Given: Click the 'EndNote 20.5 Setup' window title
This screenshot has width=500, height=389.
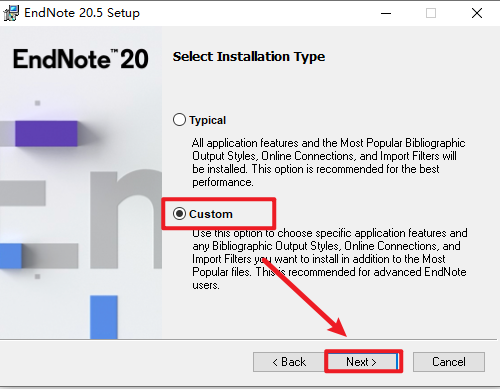Looking at the screenshot, I should (x=82, y=13).
